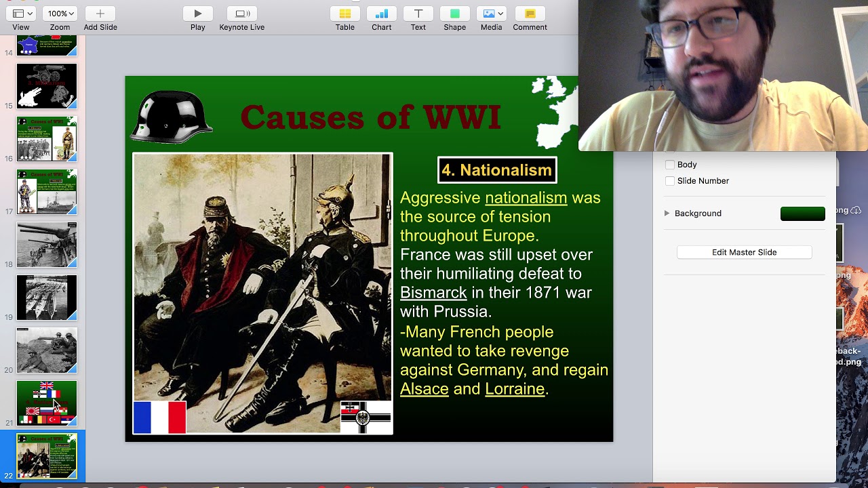
Task: Expand the Background disclosure triangle
Action: click(667, 213)
